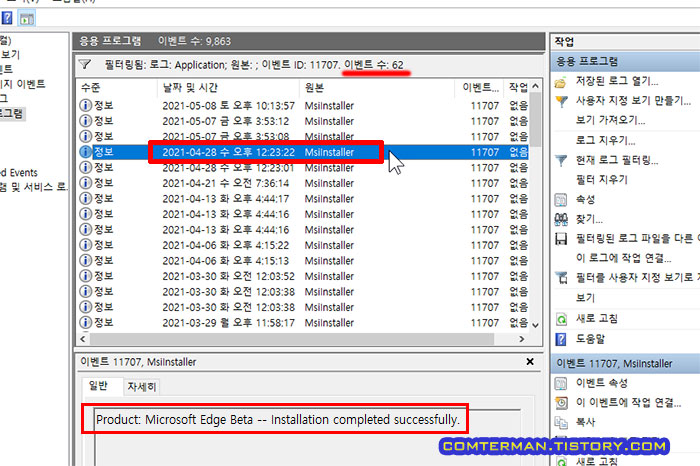
Task: Click the horizontal scrollbar right arrow
Action: [x=522, y=339]
